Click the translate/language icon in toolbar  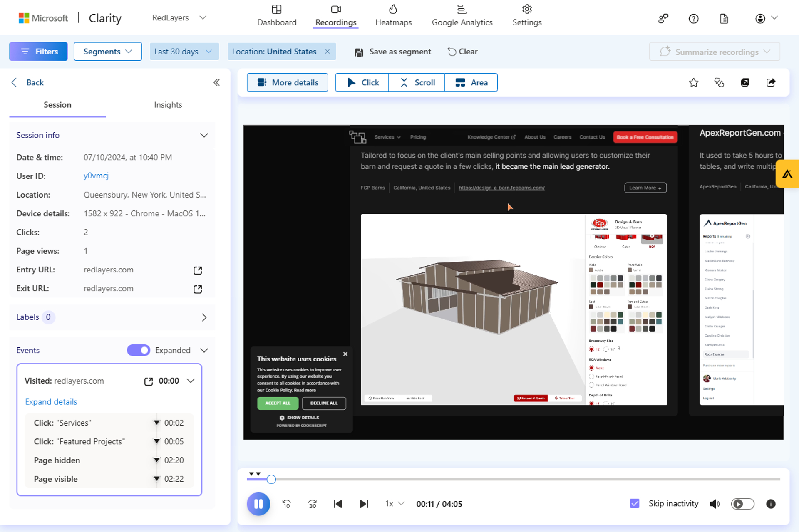pyautogui.click(x=719, y=82)
